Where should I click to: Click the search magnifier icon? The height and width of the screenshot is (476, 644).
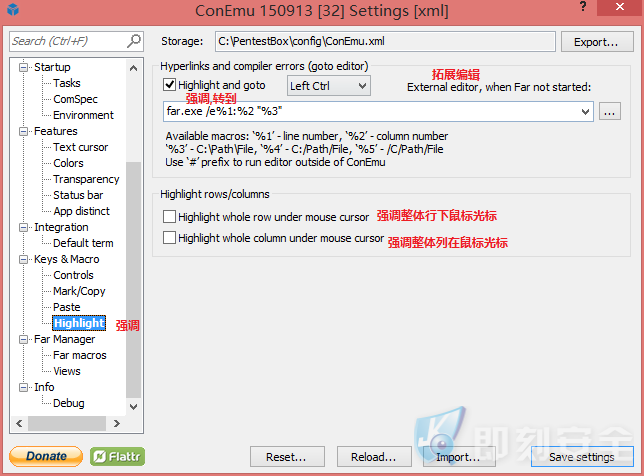133,41
